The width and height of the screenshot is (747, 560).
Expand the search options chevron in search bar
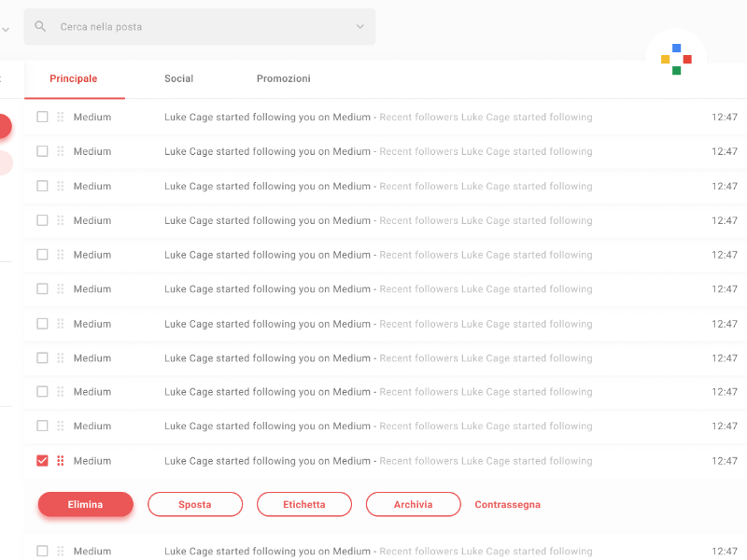[360, 27]
